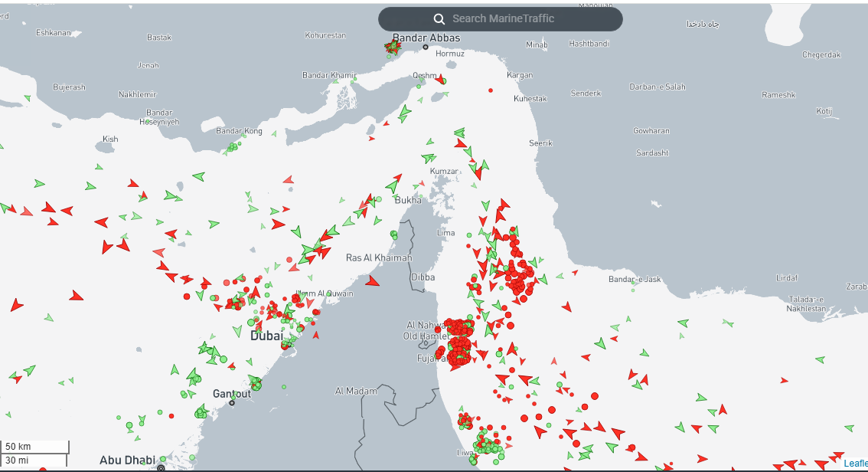Click the Umm Al Quwain label
This screenshot has height=472, width=868.
click(x=325, y=293)
